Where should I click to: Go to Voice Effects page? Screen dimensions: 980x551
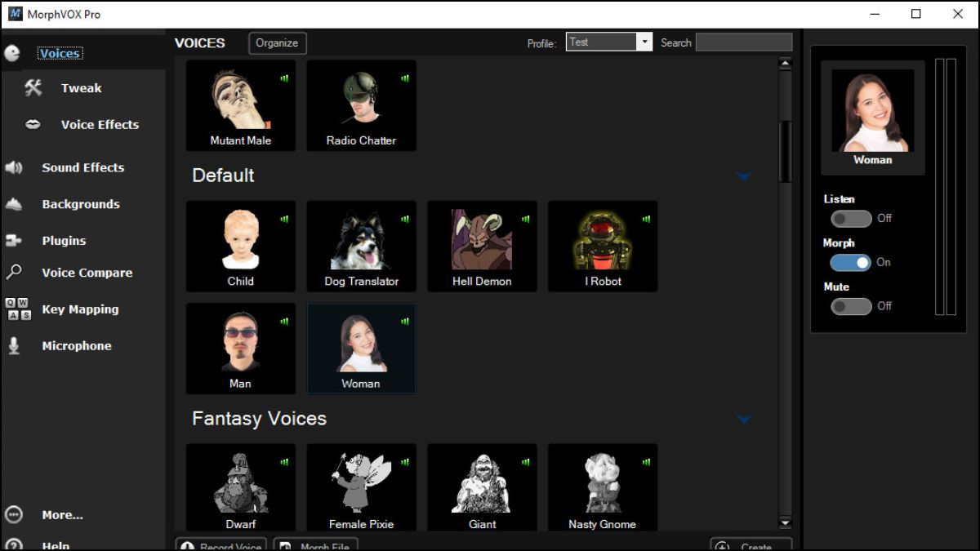pyautogui.click(x=100, y=125)
